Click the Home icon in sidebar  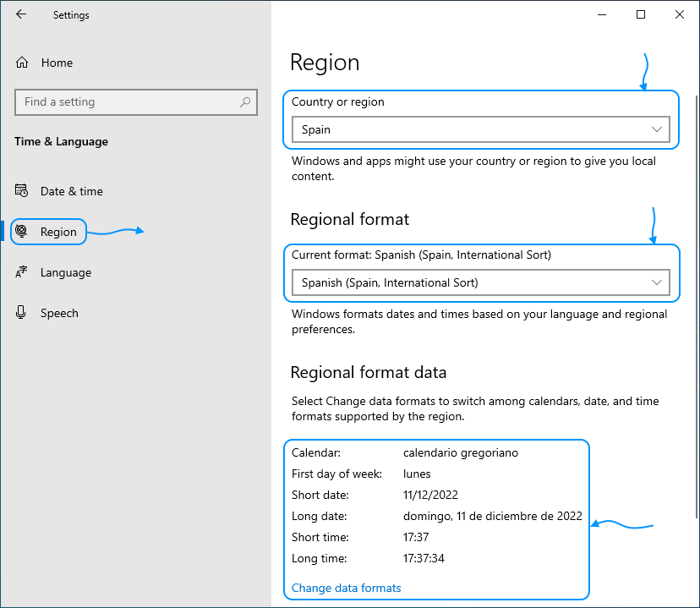tap(22, 63)
